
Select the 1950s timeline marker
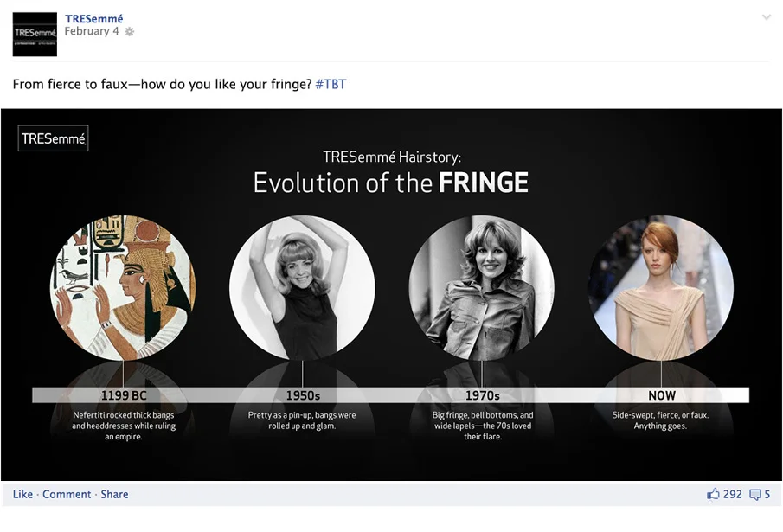[303, 395]
